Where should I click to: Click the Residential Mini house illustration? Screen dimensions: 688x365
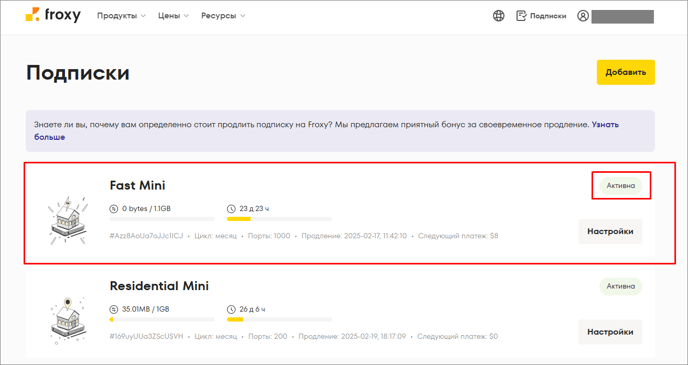[x=67, y=320]
